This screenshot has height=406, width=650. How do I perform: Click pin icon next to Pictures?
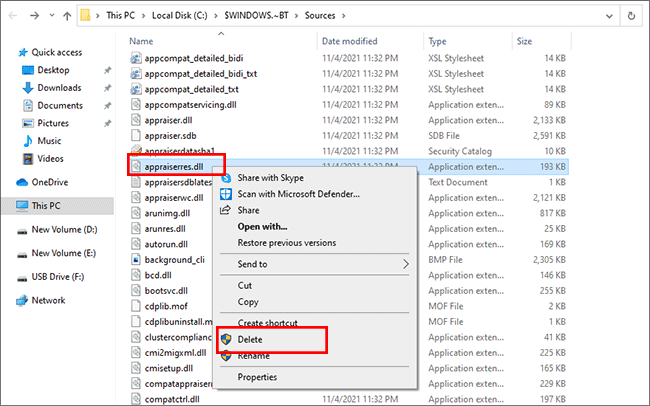[x=107, y=124]
